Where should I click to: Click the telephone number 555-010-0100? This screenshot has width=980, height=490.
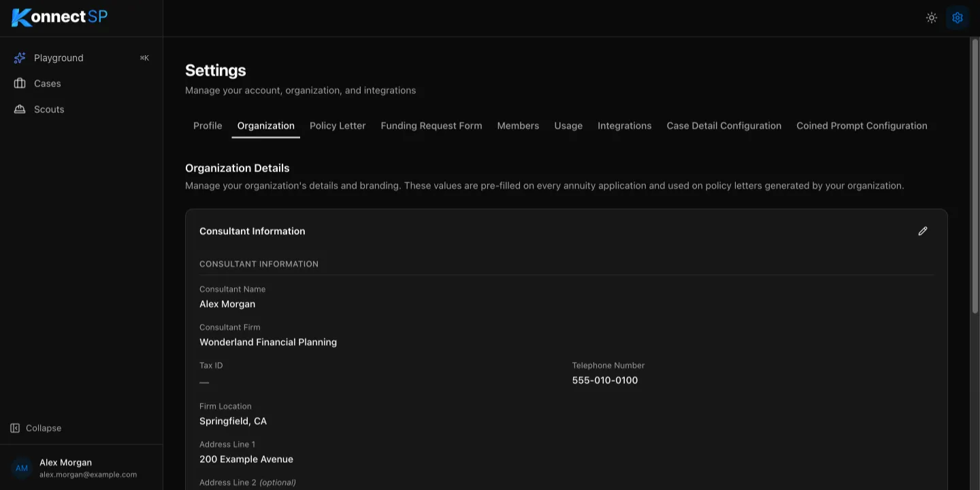605,380
